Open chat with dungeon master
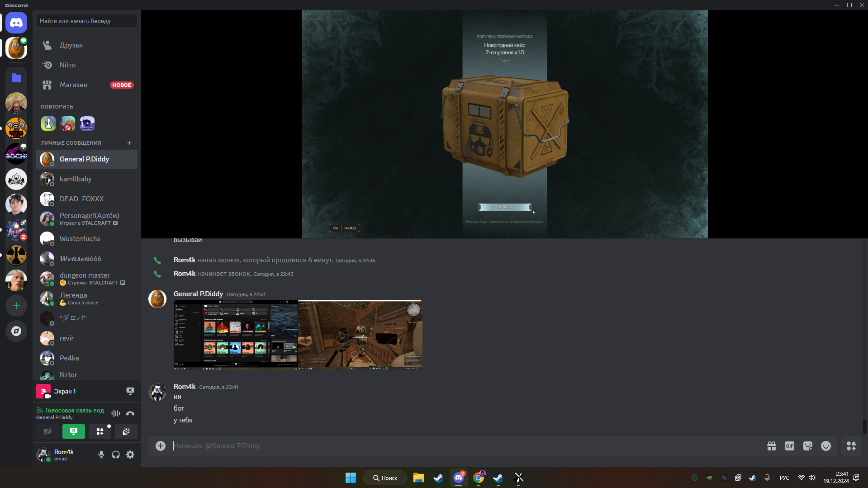Image resolution: width=868 pixels, height=488 pixels. (x=87, y=279)
